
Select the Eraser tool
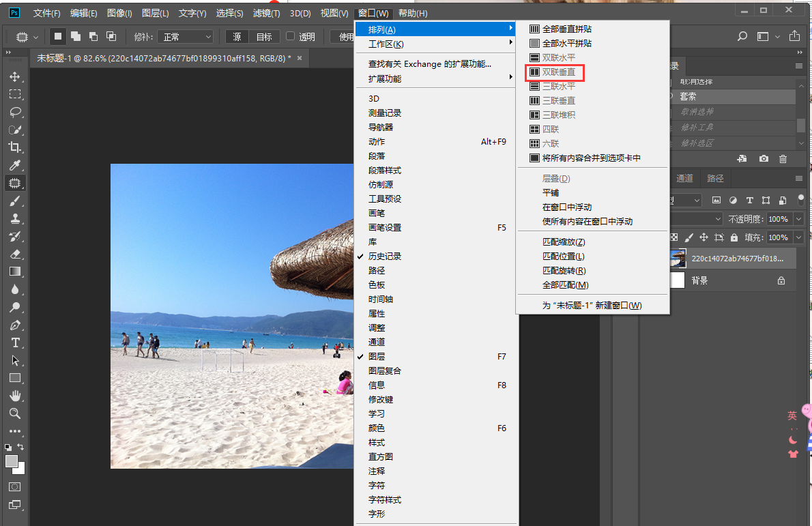click(x=15, y=254)
